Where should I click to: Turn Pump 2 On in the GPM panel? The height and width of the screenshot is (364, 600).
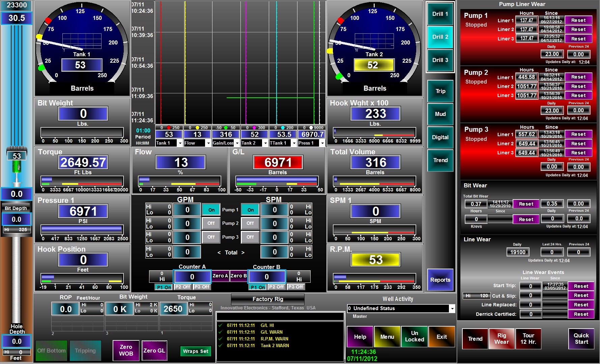click(211, 223)
